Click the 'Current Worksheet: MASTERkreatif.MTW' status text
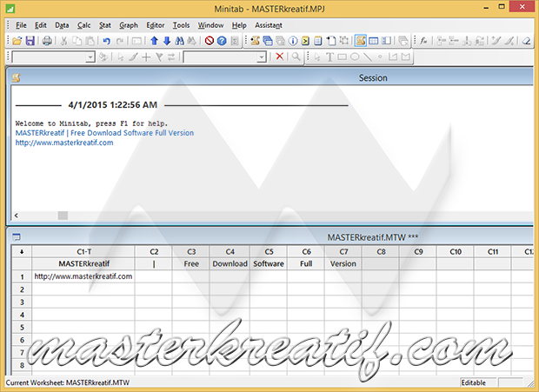The width and height of the screenshot is (539, 392). click(68, 382)
